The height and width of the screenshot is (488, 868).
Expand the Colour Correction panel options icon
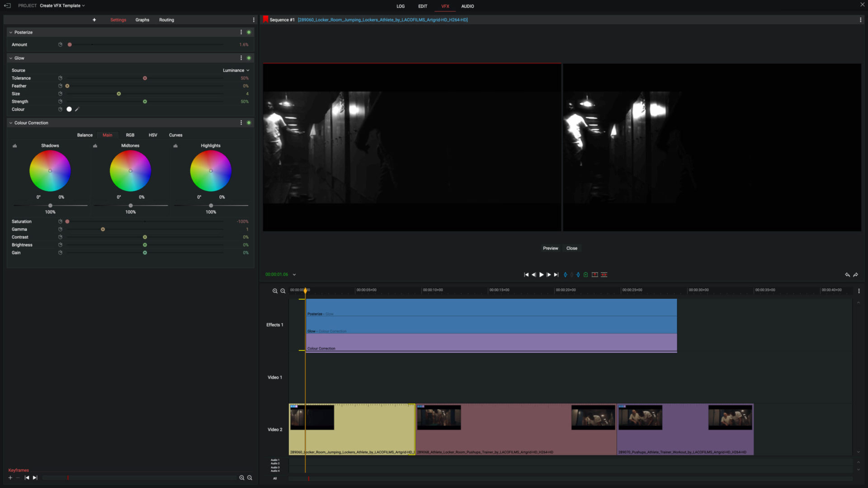(241, 123)
